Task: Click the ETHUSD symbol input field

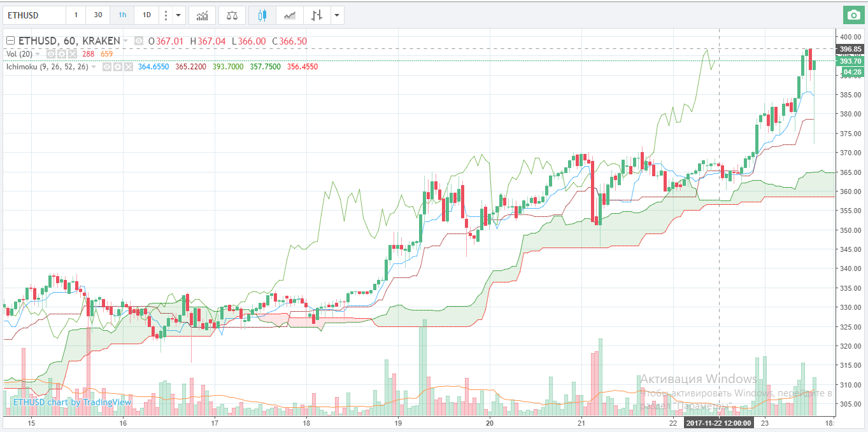Action: pos(33,15)
